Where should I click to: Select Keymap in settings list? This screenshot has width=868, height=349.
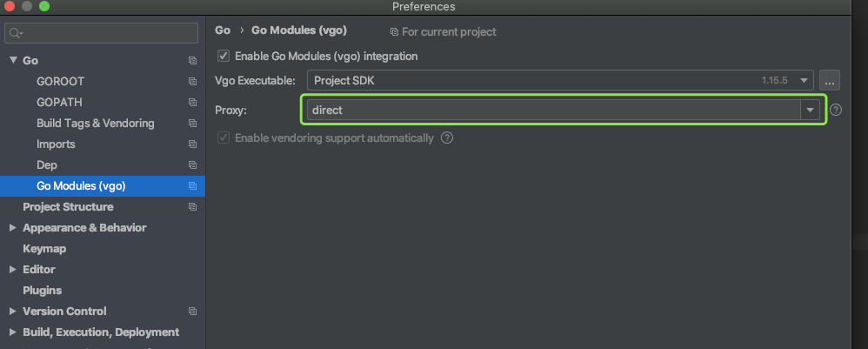[x=44, y=249]
